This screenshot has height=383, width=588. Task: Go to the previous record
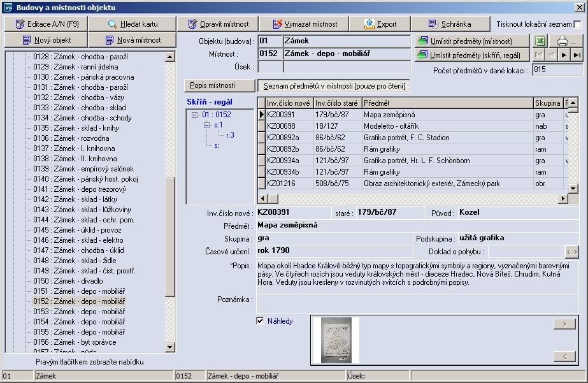point(551,55)
